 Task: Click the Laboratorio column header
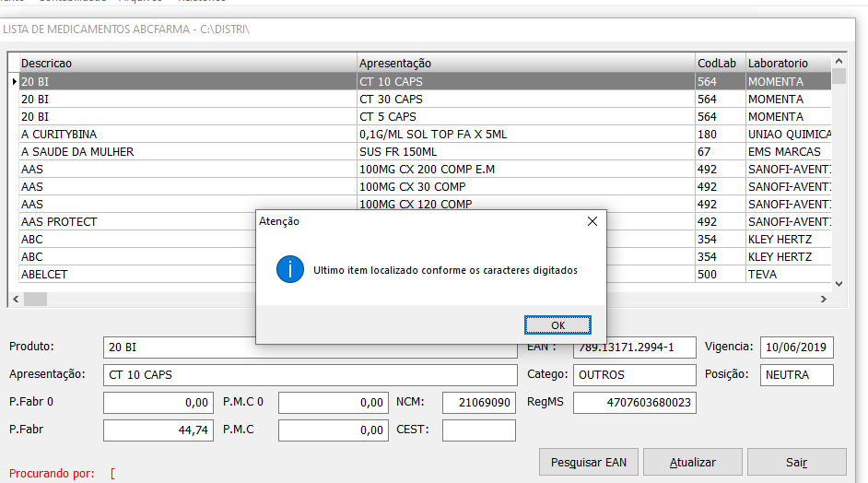788,64
